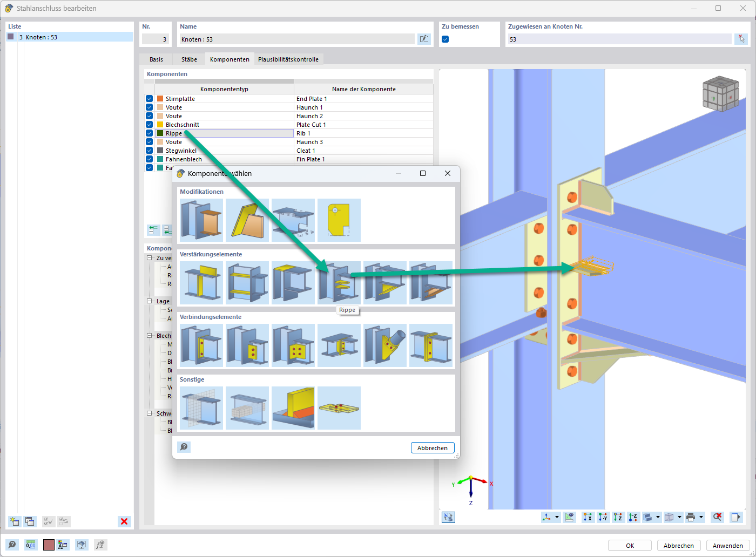Choose the yellow triangular haunch icon in Verstärkungselemente
The height and width of the screenshot is (557, 756).
coord(385,283)
